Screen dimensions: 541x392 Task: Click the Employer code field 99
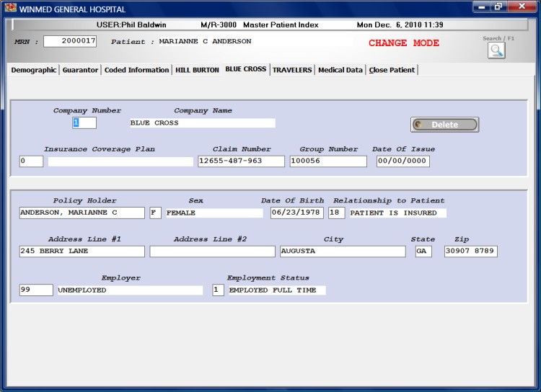(36, 290)
